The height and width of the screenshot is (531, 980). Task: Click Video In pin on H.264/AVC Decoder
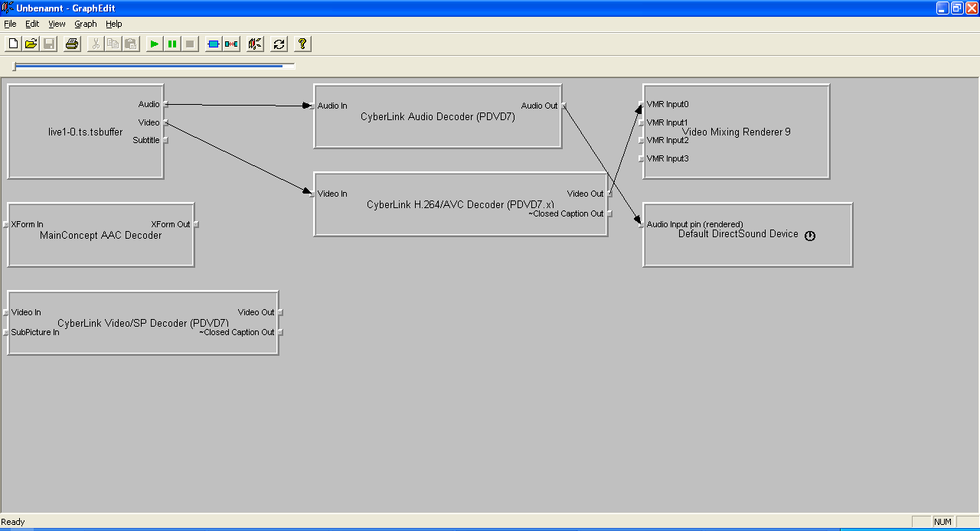[x=312, y=194]
